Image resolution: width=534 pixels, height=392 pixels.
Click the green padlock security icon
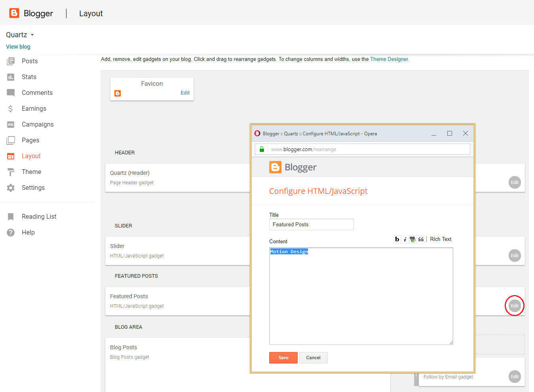pos(262,149)
